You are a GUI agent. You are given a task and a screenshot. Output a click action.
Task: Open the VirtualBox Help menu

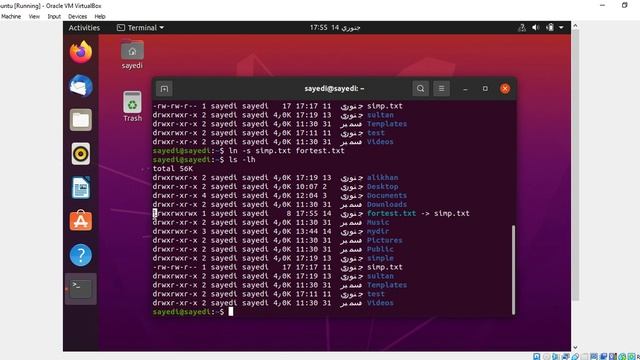coord(100,17)
